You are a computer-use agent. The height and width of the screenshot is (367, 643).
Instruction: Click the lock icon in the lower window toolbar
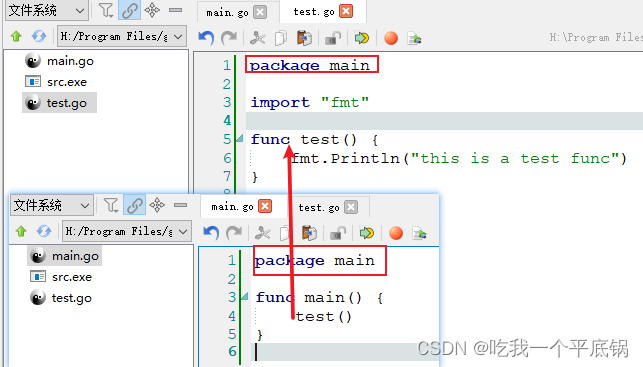(x=338, y=233)
